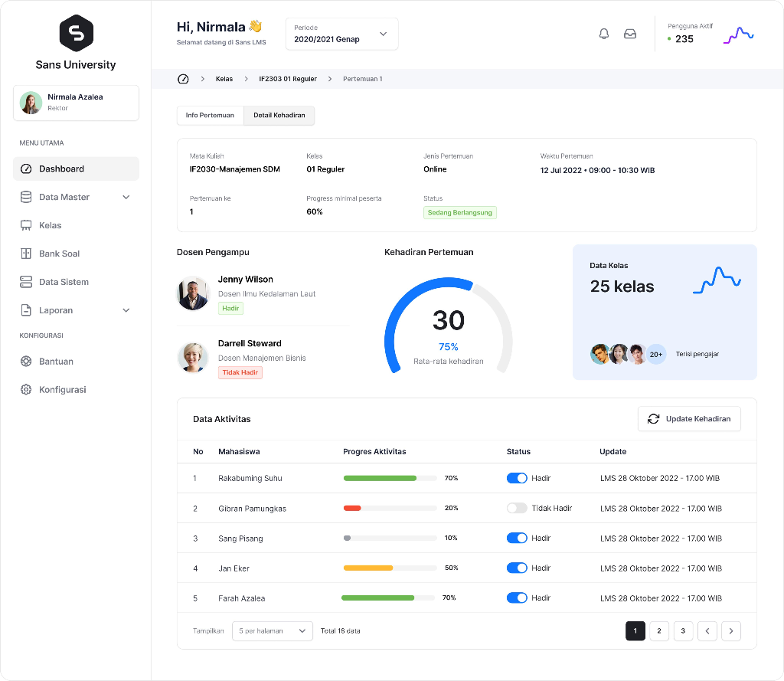Click the Sans University hexagon logo

click(x=76, y=33)
